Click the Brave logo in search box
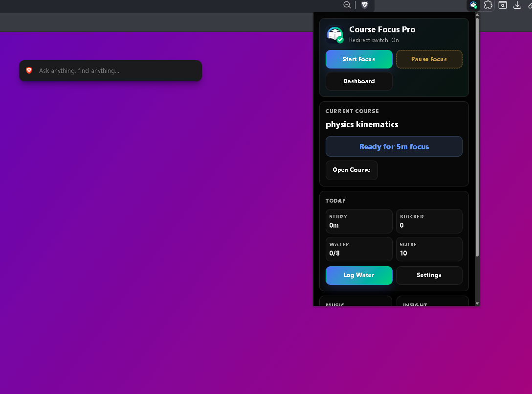 (x=29, y=70)
